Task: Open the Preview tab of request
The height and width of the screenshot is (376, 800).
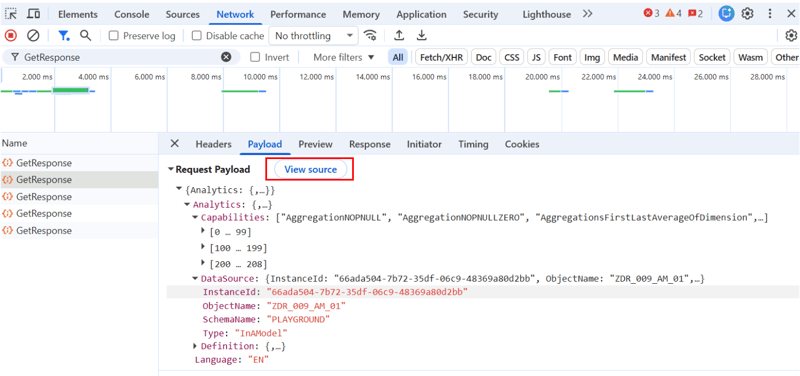Action: 315,144
